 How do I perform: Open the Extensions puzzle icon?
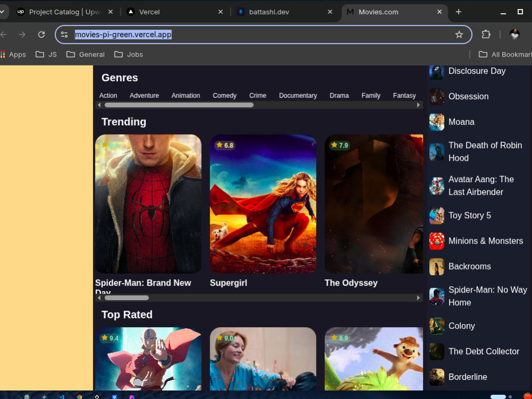click(486, 34)
